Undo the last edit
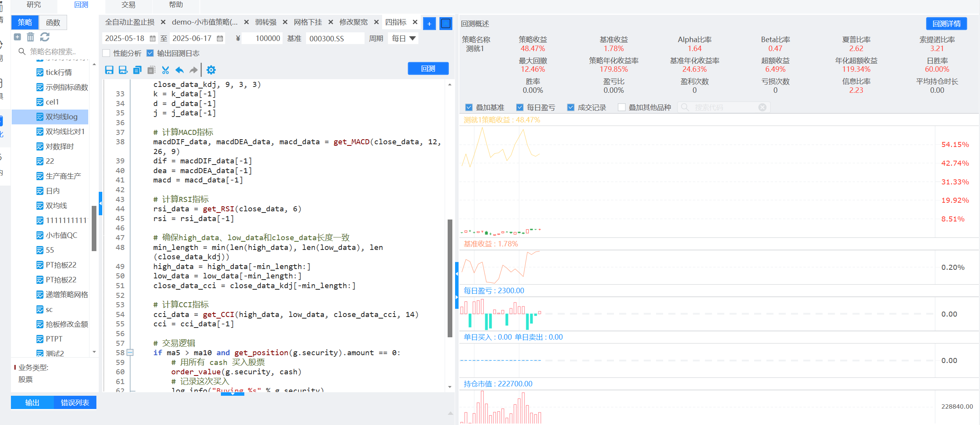Screen dimensions: 980x425 click(x=180, y=70)
